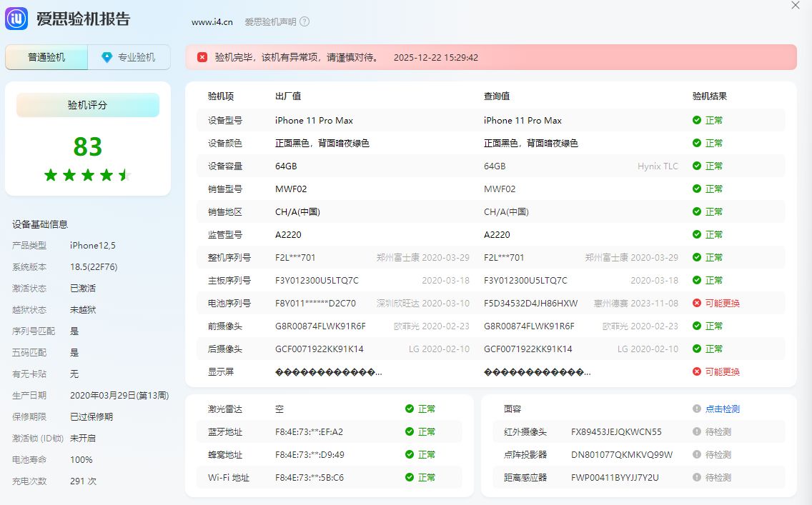
Task: Select Wi-Fi address F8:4E:73:**:5B:C6
Action: (310, 478)
